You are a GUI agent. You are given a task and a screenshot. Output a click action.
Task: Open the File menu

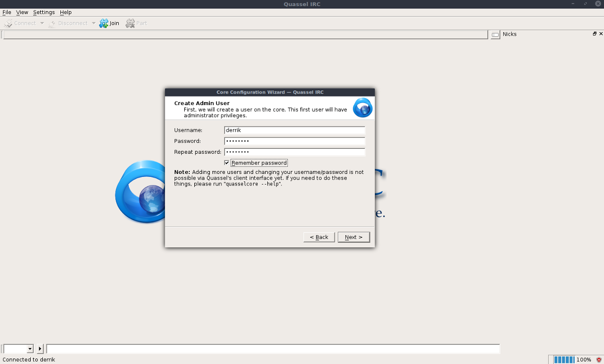[x=7, y=12]
